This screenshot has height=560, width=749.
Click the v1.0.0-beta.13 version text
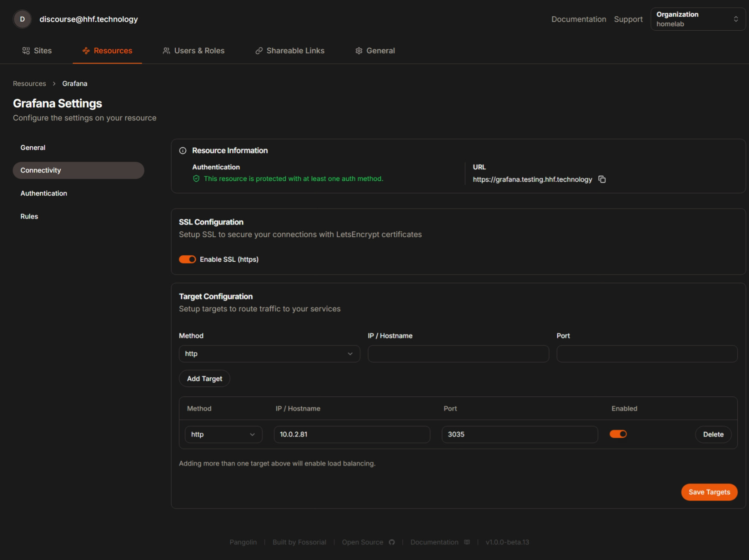point(507,542)
